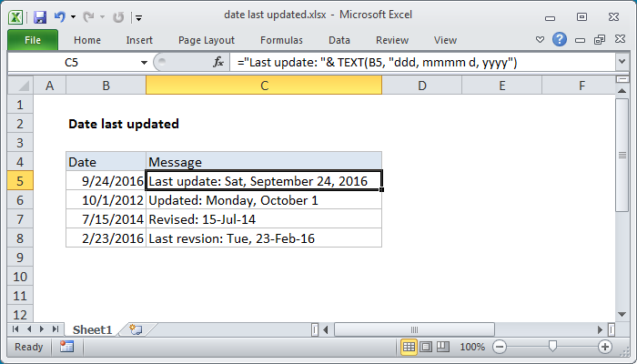Image resolution: width=637 pixels, height=364 pixels.
Task: Insert a new worksheet tab icon
Action: click(x=136, y=329)
